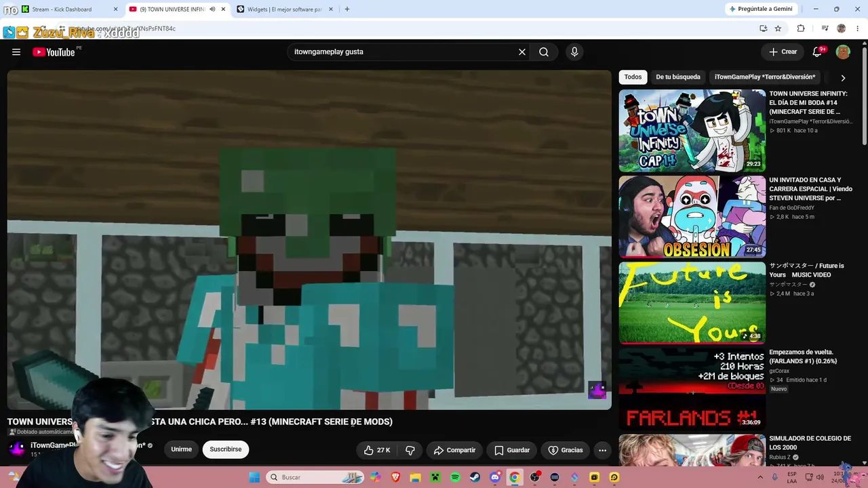Go to the YouTube home logo
Viewport: 868px width, 488px height.
(x=54, y=52)
